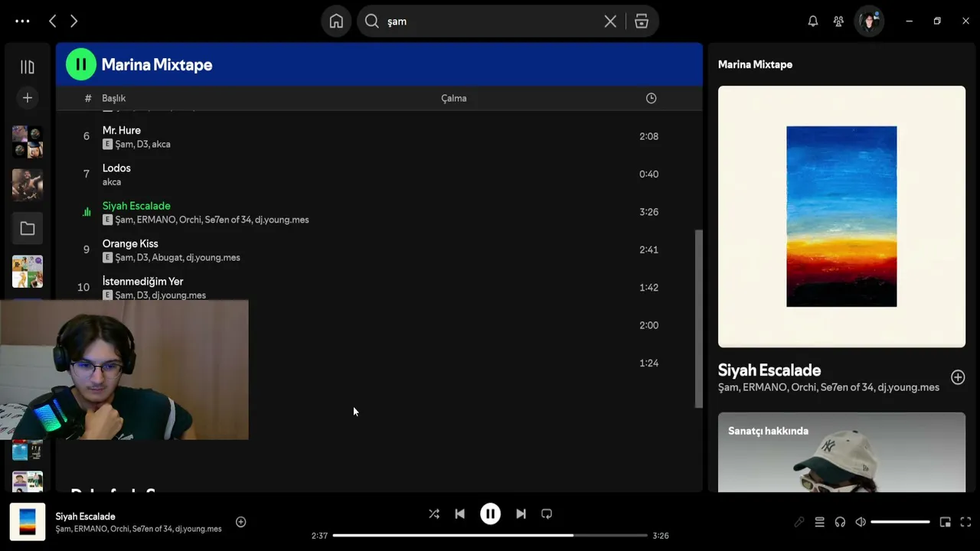Go forward with the right arrow
The image size is (980, 551).
[x=73, y=21]
